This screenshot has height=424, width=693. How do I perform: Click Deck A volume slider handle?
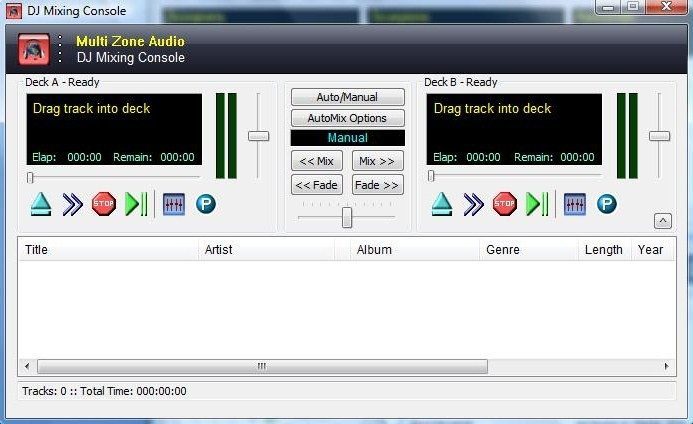click(x=259, y=136)
